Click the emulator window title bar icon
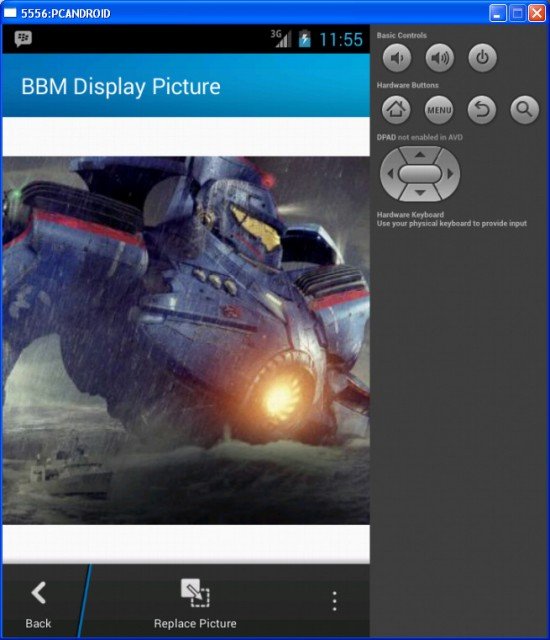 tap(10, 13)
